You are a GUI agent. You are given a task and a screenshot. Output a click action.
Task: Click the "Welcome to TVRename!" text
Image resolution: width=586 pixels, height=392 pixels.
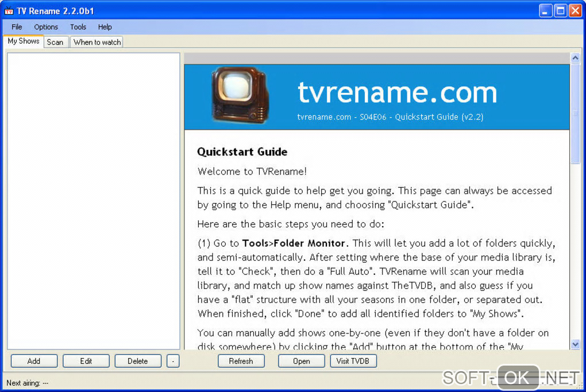pyautogui.click(x=252, y=172)
